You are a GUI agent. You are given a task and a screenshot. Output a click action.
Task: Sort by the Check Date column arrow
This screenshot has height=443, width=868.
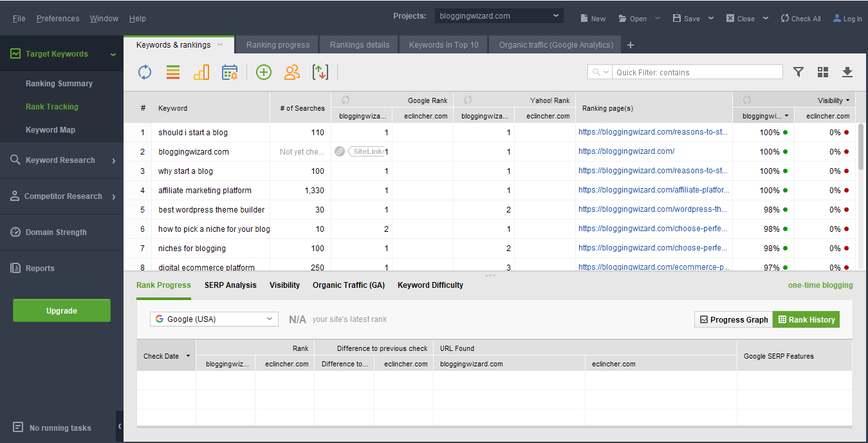189,356
